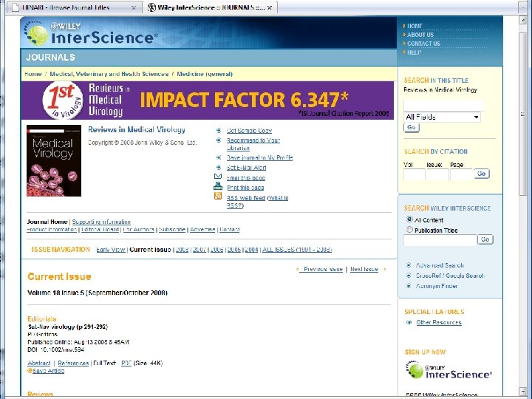Screen dimensions: 532x399
Task: Click the Vol input field
Action: pyautogui.click(x=415, y=174)
